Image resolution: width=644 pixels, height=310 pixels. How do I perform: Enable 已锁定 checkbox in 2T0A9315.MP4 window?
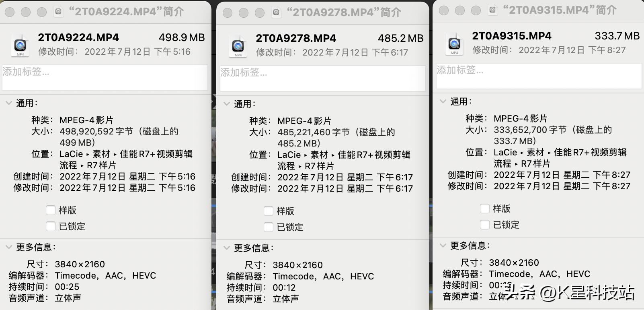[485, 225]
